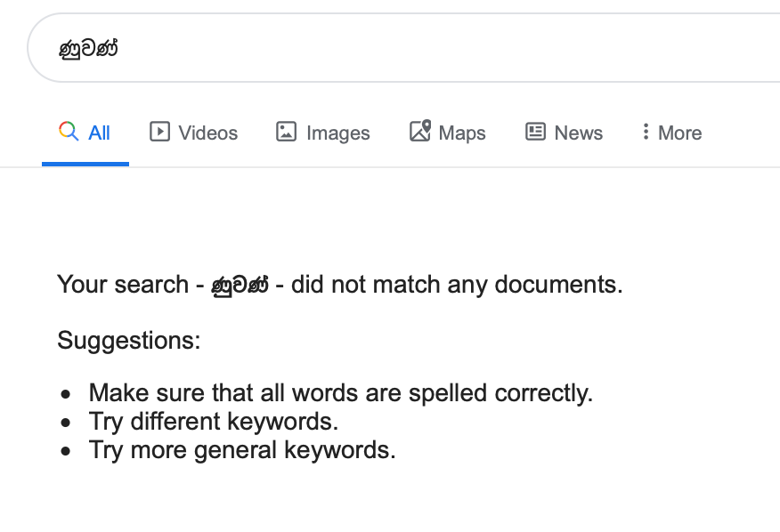Click 'Make sure that all words are spelled correctly'

tap(341, 393)
